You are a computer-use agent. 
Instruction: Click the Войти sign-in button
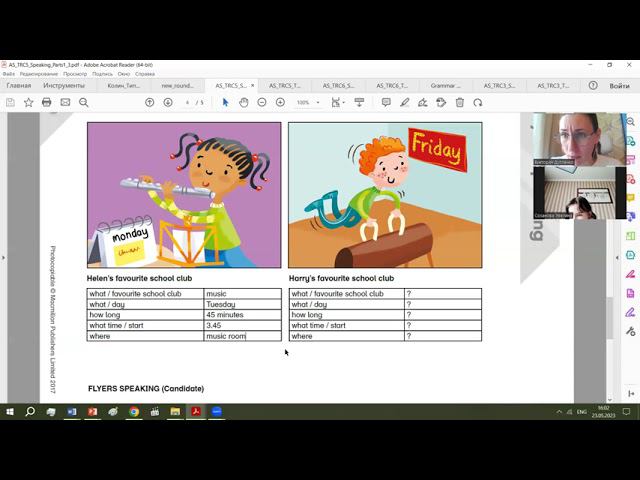tap(619, 86)
